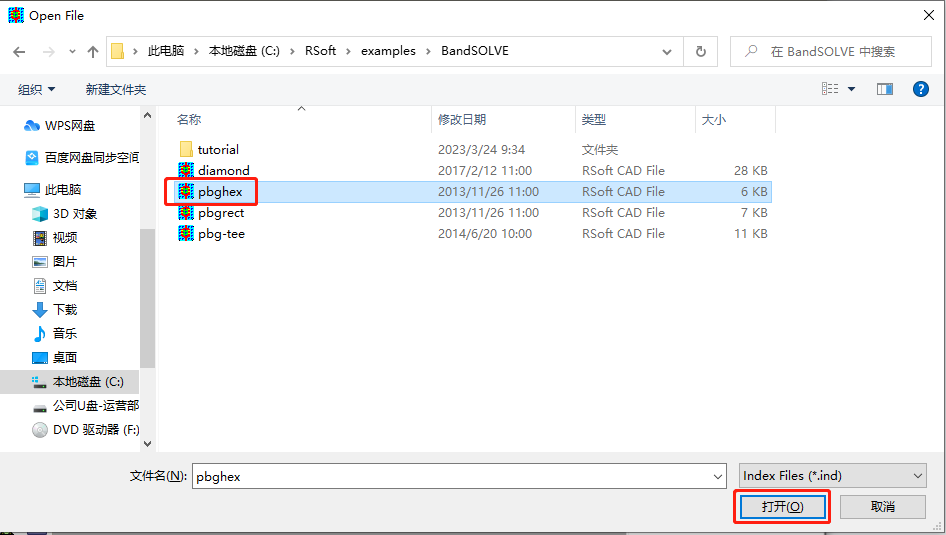This screenshot has height=535, width=946.
Task: Select the pbg-tee file icon
Action: (186, 234)
